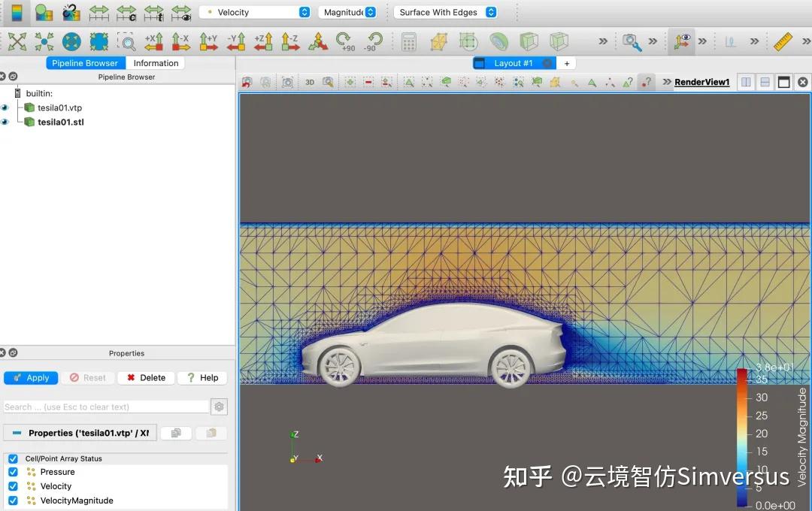The height and width of the screenshot is (511, 812).
Task: Click capture screenshot icon in view toolbar
Action: tap(287, 83)
